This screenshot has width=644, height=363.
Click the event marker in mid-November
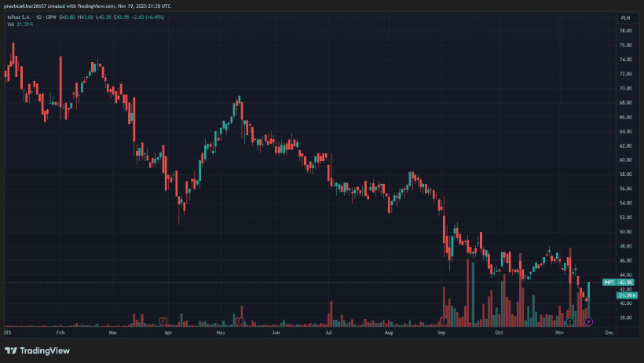coord(570,321)
